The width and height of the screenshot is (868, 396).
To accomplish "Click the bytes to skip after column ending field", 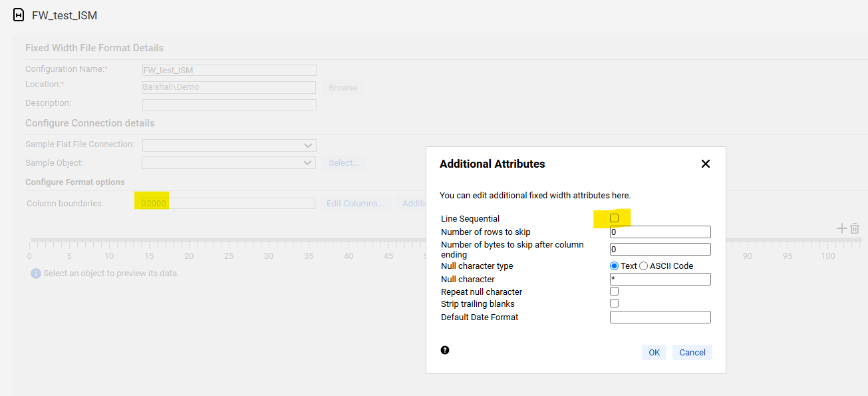I will (660, 250).
